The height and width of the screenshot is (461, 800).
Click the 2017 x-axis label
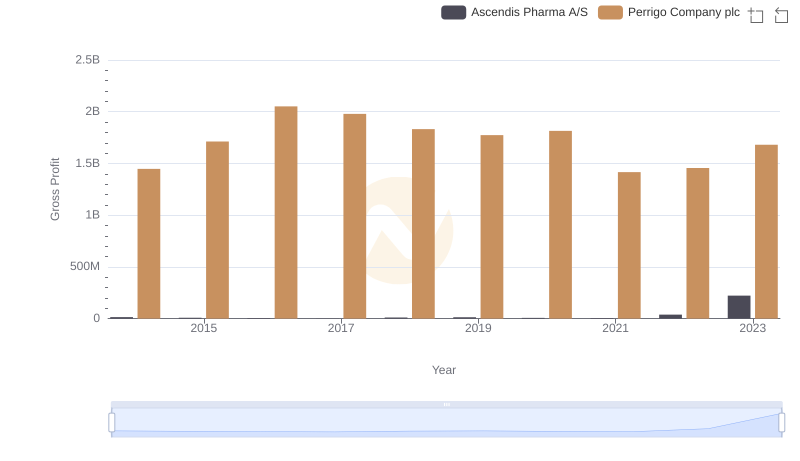coord(341,328)
